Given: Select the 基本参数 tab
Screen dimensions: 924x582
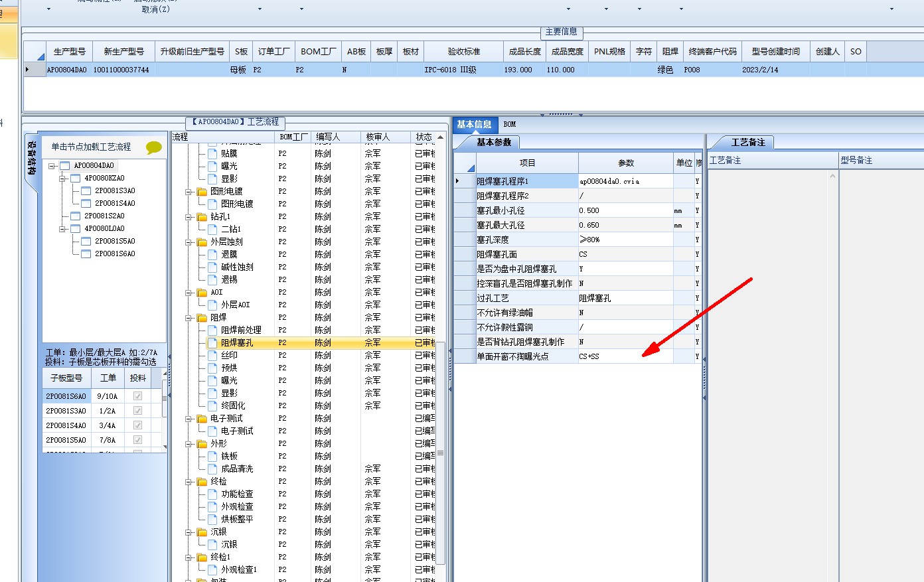Looking at the screenshot, I should pos(494,142).
